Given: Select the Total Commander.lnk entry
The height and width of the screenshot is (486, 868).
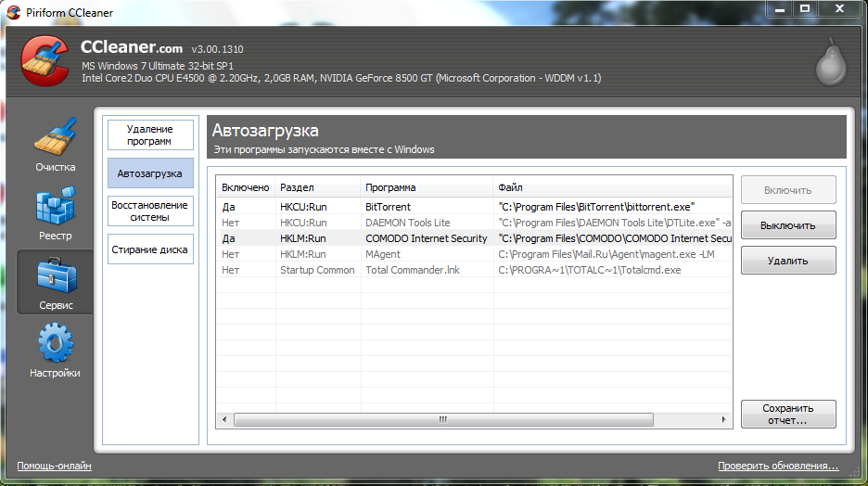Looking at the screenshot, I should coord(475,270).
